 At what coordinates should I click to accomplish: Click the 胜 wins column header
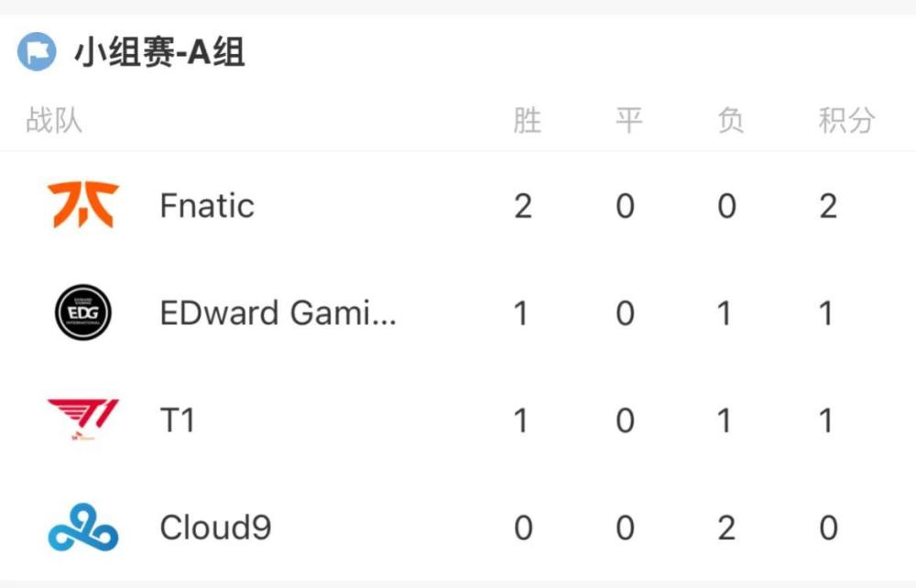527,121
